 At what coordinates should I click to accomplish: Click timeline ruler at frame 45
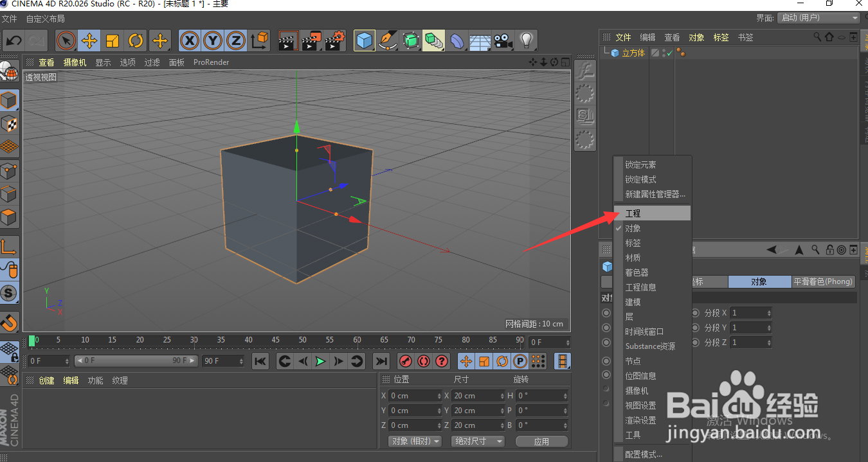(x=275, y=341)
